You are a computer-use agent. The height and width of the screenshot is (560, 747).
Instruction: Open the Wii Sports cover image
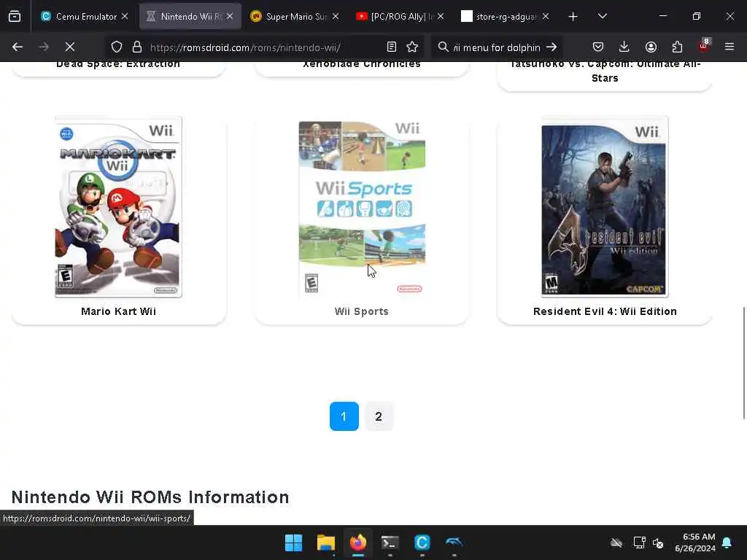pyautogui.click(x=362, y=207)
